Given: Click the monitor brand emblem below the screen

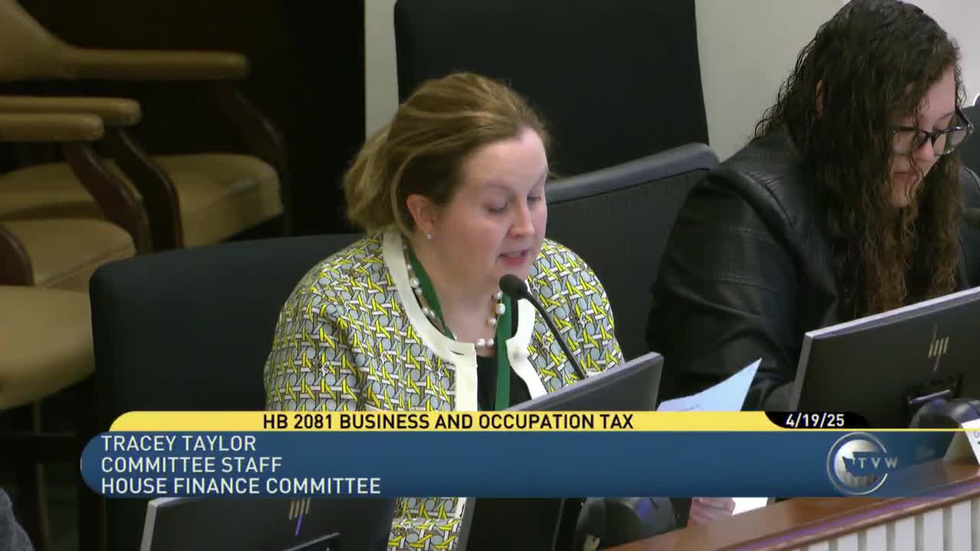Looking at the screenshot, I should click(x=937, y=346).
